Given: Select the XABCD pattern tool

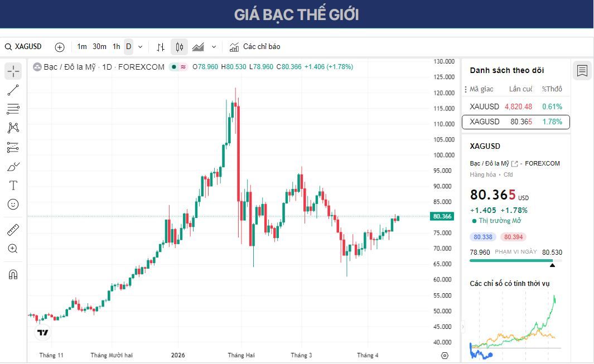Looking at the screenshot, I should pyautogui.click(x=13, y=128).
